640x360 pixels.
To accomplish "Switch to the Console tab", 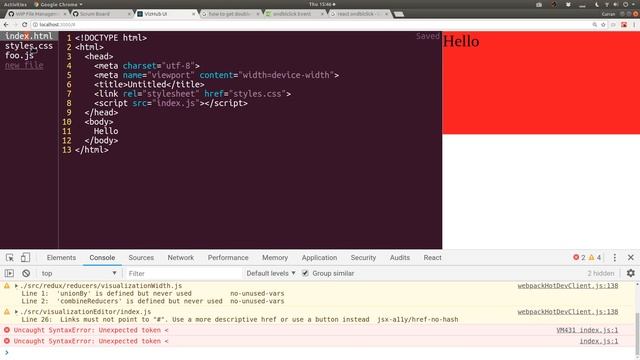I will pos(102,258).
